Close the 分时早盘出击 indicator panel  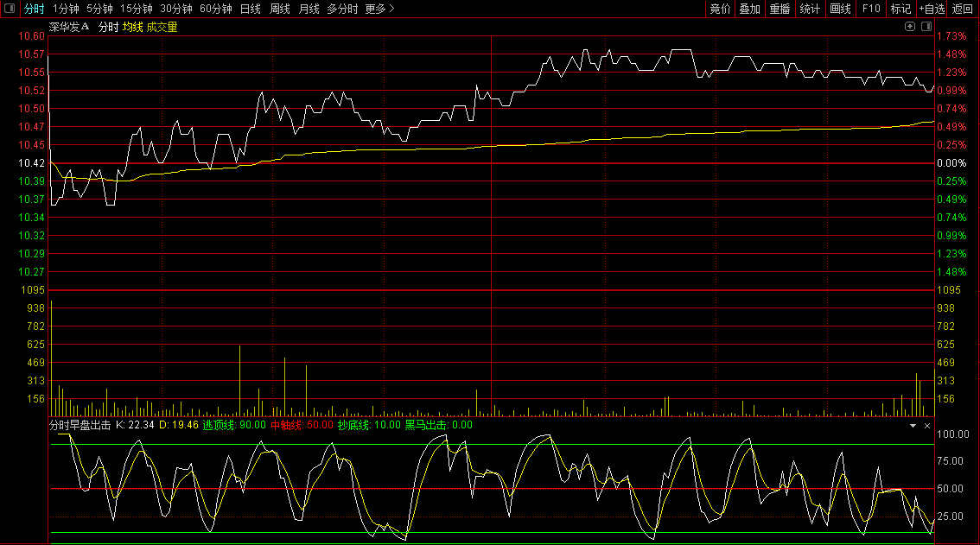point(927,426)
